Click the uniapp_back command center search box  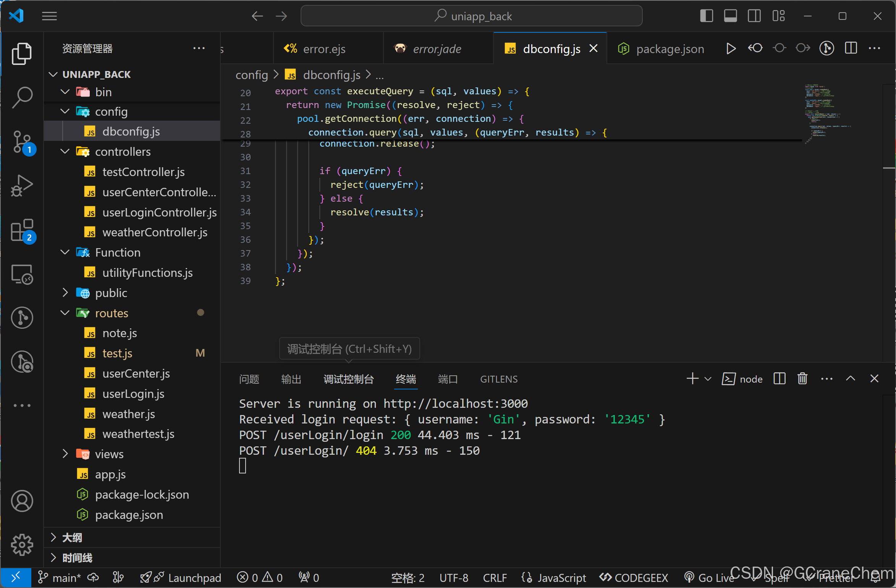[x=471, y=16]
